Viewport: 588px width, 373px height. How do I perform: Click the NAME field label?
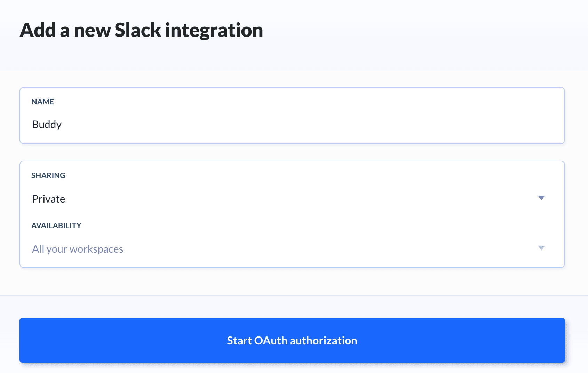point(42,102)
